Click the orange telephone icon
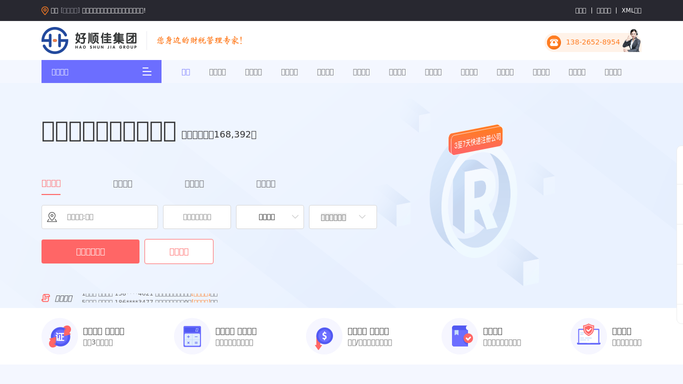This screenshot has width=683, height=384. (554, 42)
